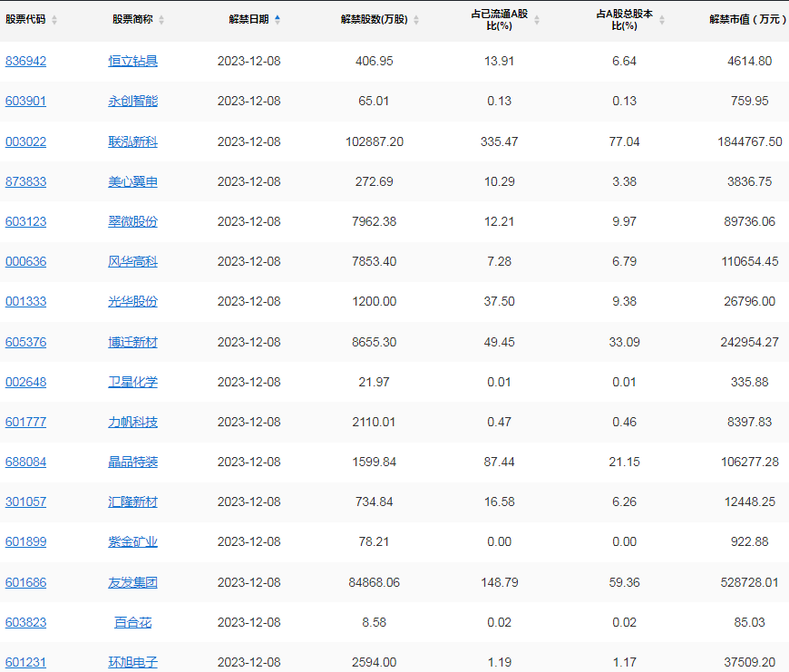Screen dimensions: 789x672
Task: Open 紫金矿业 stock page
Action: click(x=132, y=542)
